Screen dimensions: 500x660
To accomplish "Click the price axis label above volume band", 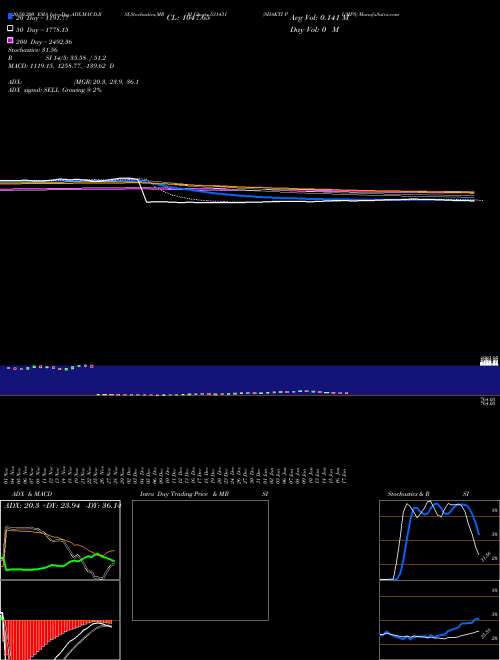I will [x=489, y=361].
